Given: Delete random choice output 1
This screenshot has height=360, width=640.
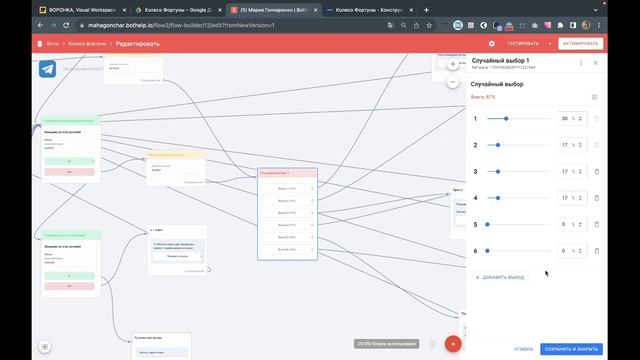Looking at the screenshot, I should [596, 118].
